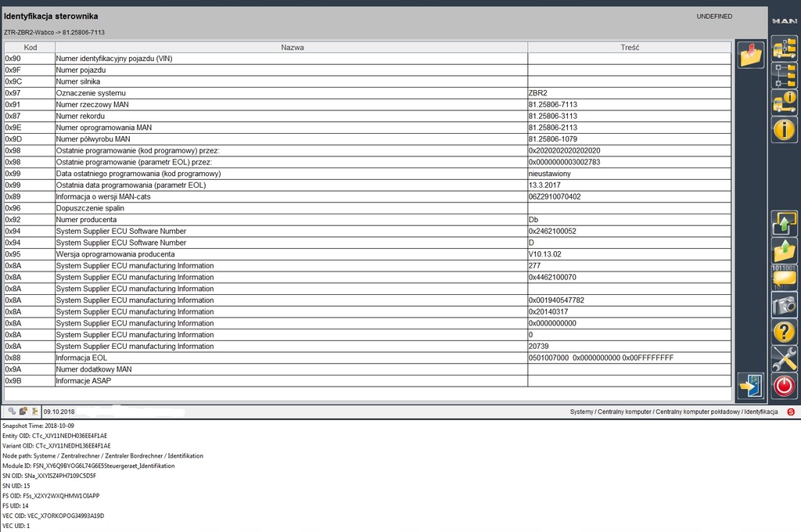The height and width of the screenshot is (532, 801).
Task: Select the 'Numer silnika' row
Action: click(368, 82)
